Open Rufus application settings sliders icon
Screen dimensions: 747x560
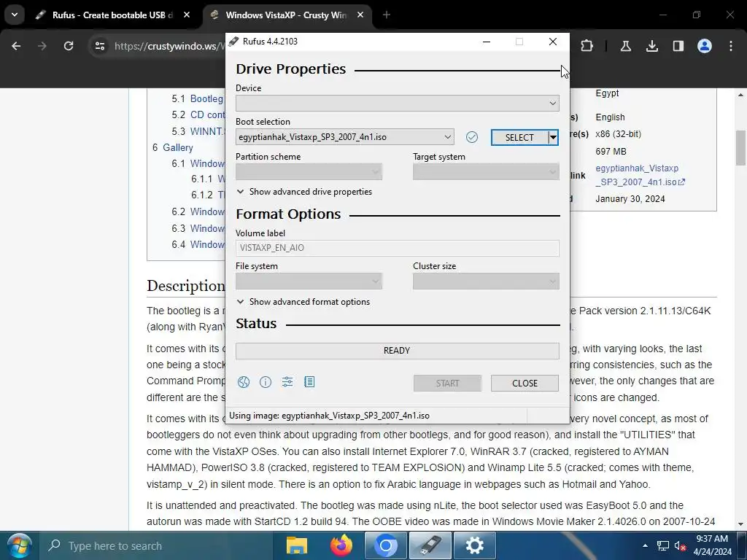(287, 382)
